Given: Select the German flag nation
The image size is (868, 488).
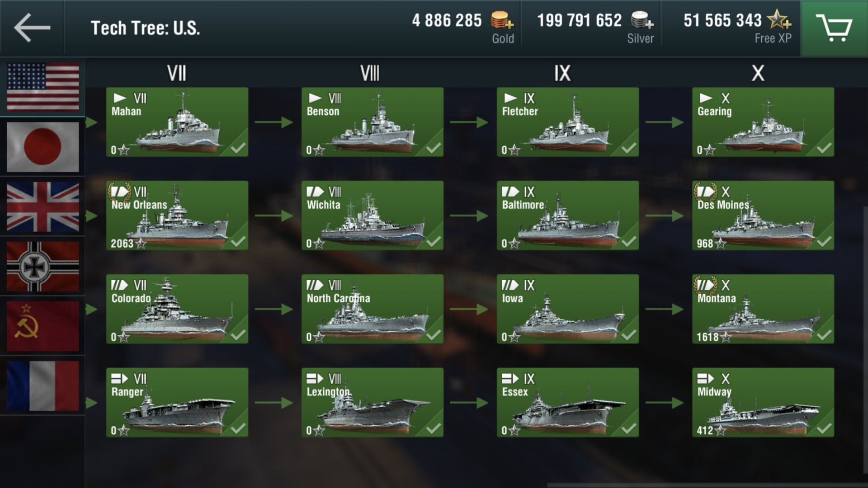Looking at the screenshot, I should 42,267.
